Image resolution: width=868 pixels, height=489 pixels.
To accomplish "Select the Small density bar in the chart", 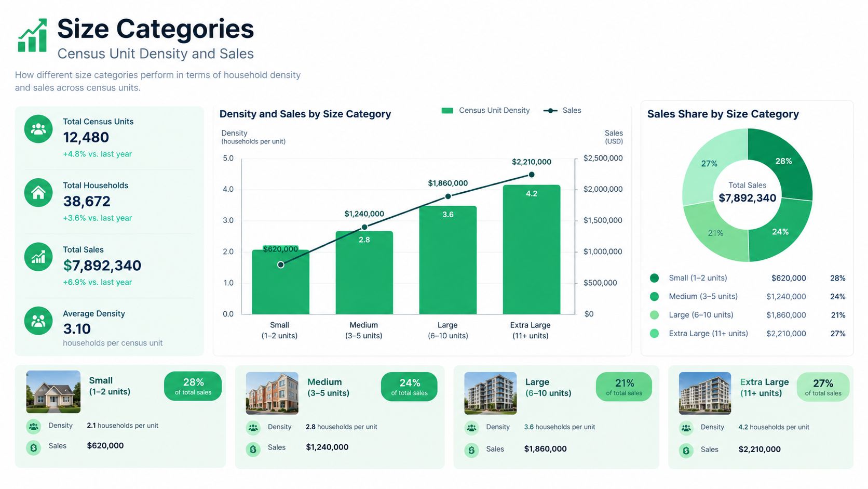I will tap(281, 282).
